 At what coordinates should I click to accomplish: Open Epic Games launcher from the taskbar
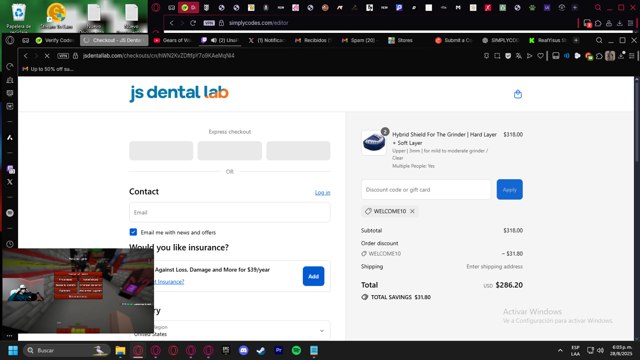tap(226, 350)
